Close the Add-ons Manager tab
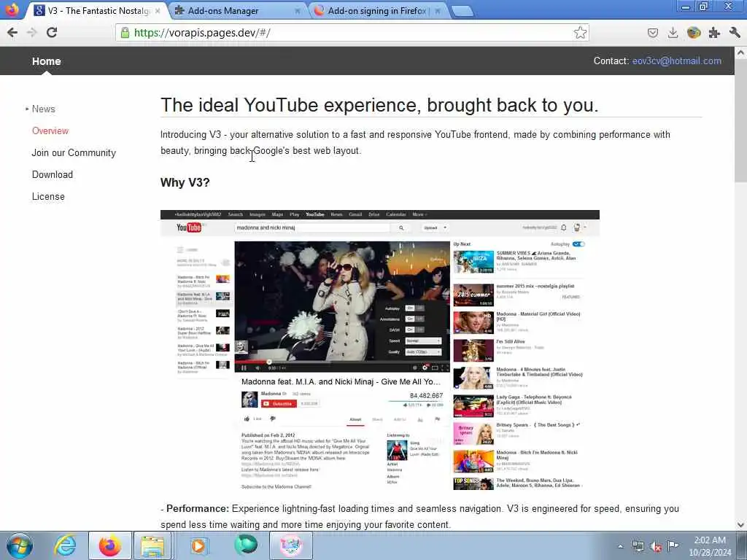The height and width of the screenshot is (560, 747). (298, 10)
